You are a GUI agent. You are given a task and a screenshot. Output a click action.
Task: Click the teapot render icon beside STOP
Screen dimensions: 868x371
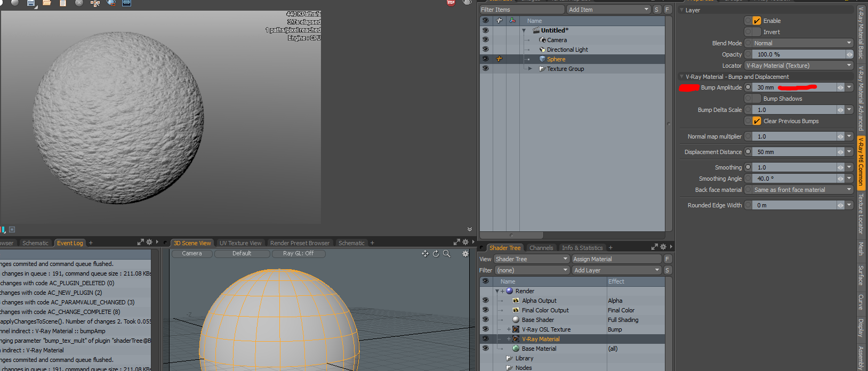click(467, 2)
